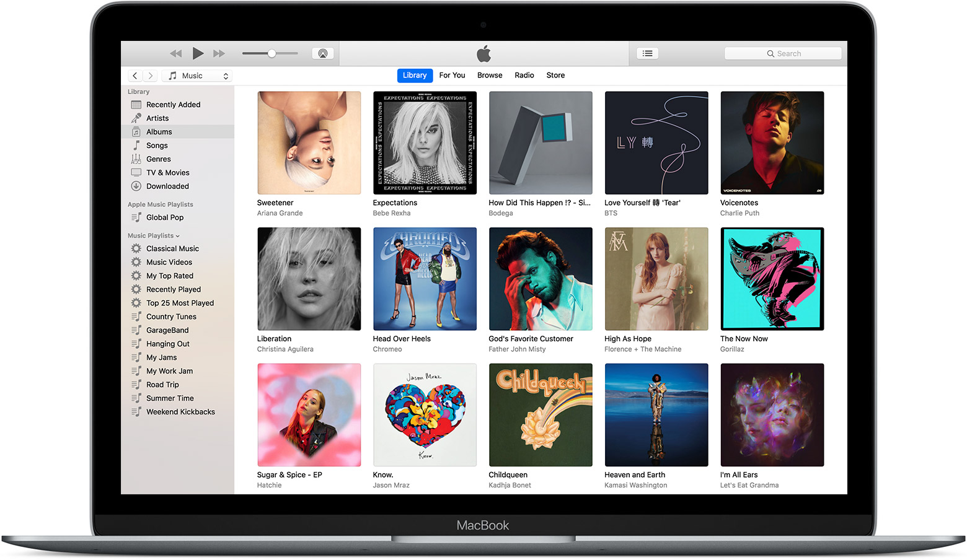Collapse the Music Playlists section
Viewport: 967px width, 560px height.
click(177, 235)
